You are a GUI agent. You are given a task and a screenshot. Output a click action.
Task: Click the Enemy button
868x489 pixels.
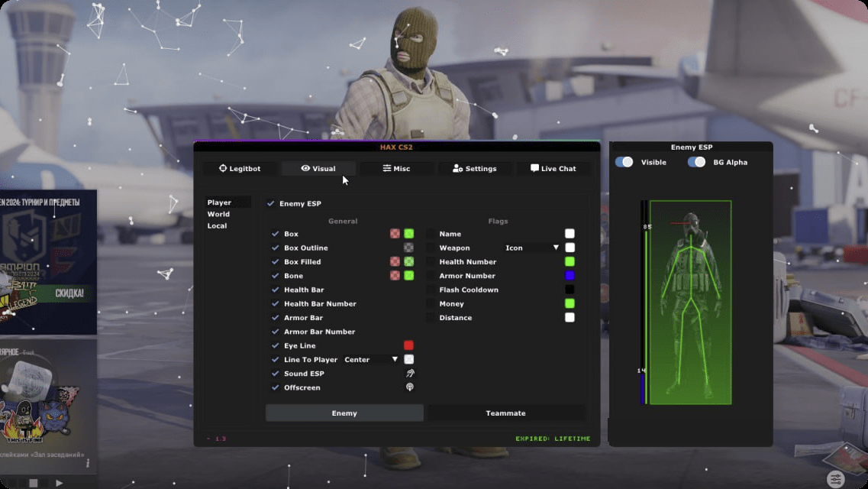pyautogui.click(x=344, y=413)
